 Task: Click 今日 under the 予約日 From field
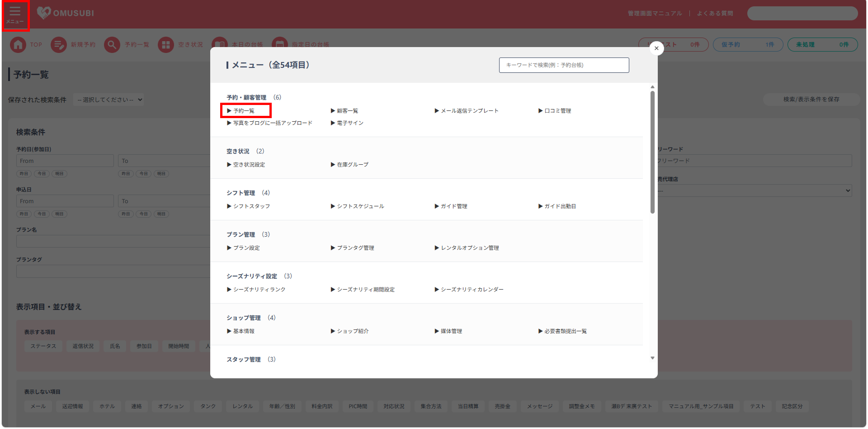click(x=42, y=174)
